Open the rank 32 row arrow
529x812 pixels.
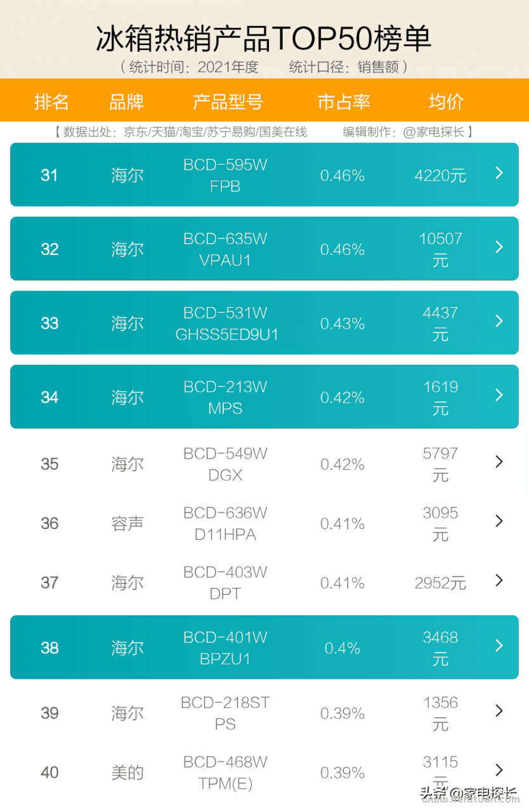[499, 247]
